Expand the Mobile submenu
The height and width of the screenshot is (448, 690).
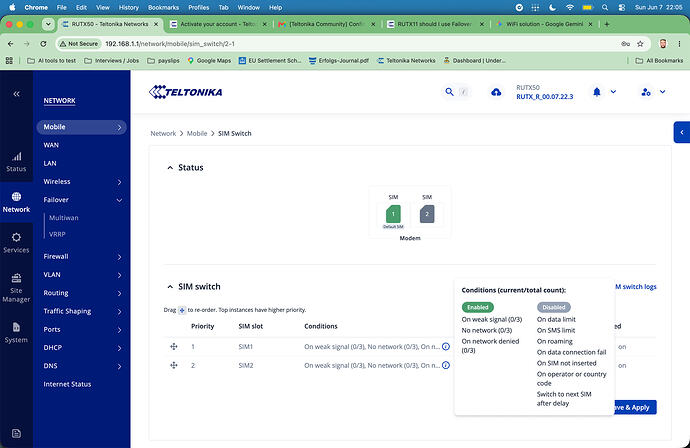pos(119,127)
